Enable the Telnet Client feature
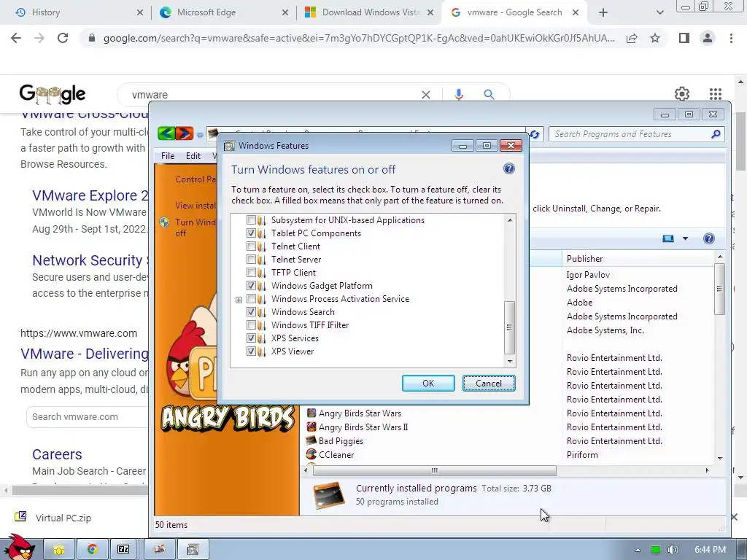The height and width of the screenshot is (560, 747). [251, 246]
